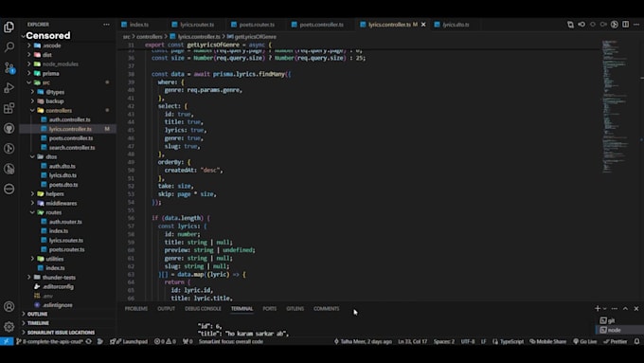644x363 pixels.
Task: Click the remote window icon in status bar
Action: (x=7, y=341)
